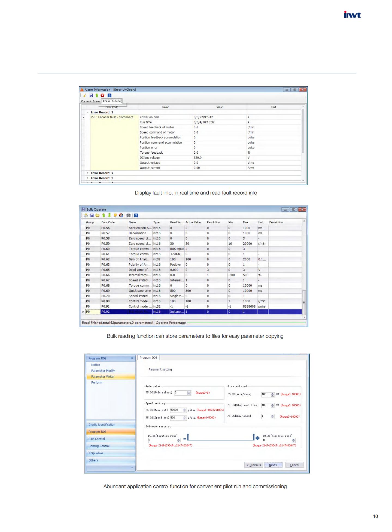This screenshot has height=532, width=392.
Task: Expand the Error Record: 2 group
Action: (x=88, y=173)
